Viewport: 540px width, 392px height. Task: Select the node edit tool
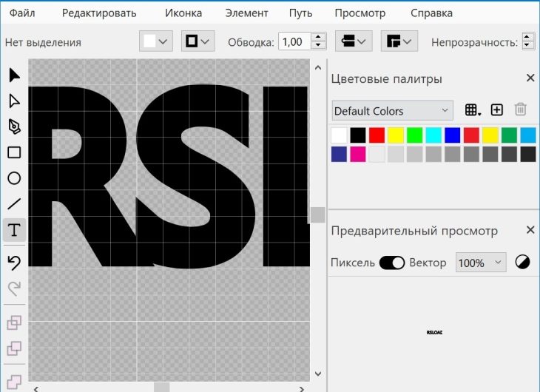[14, 101]
